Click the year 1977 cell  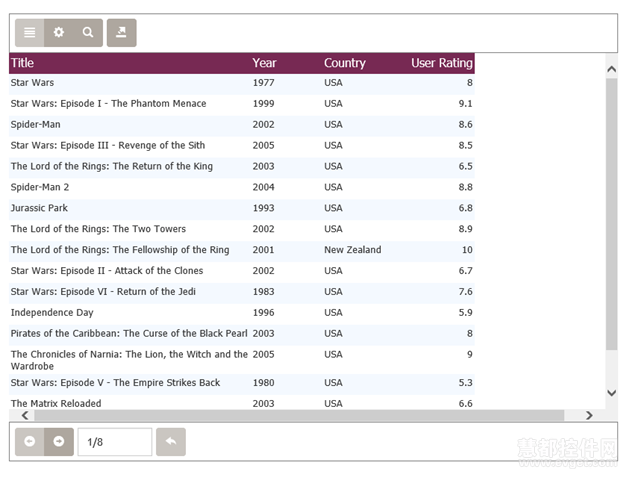pyautogui.click(x=264, y=83)
